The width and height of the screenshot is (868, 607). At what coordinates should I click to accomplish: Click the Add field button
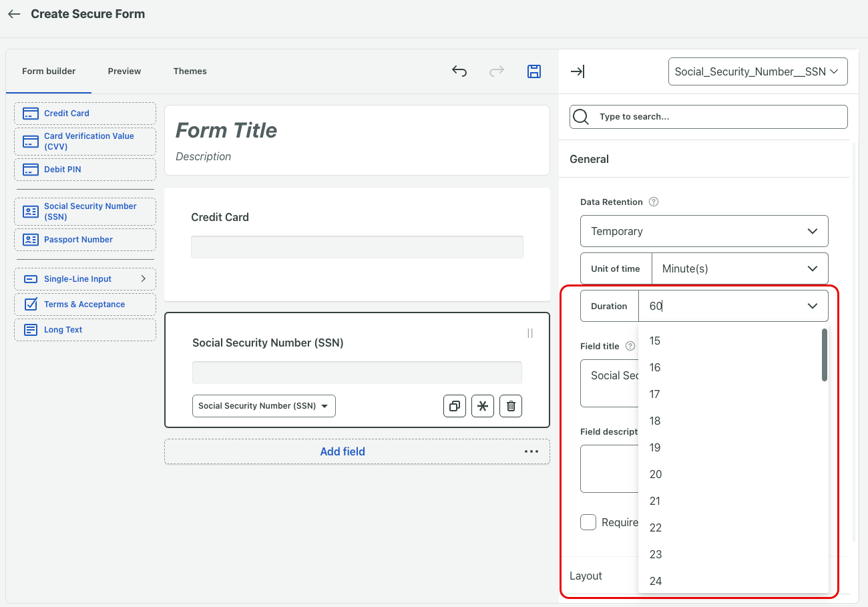[343, 451]
